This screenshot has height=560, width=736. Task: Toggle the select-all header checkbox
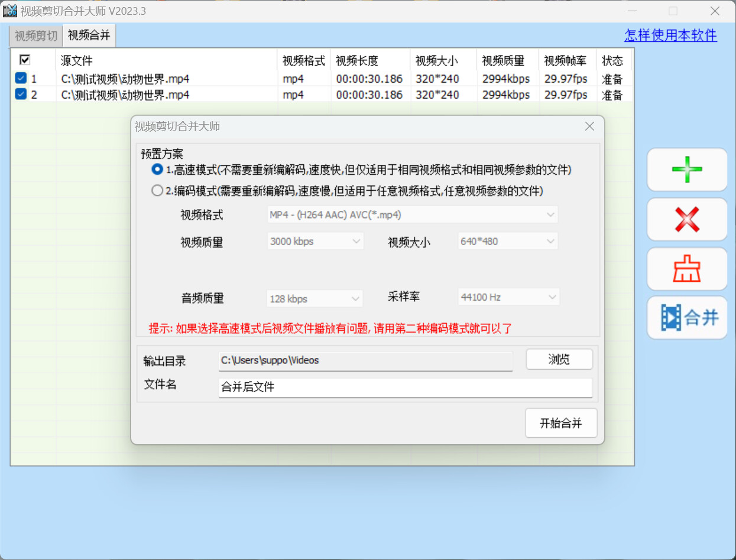pos(25,60)
